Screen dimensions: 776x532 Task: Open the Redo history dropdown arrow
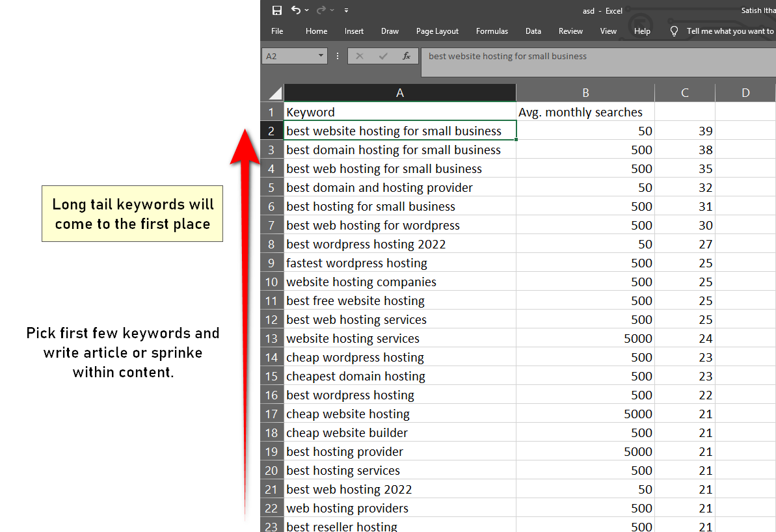pos(332,10)
